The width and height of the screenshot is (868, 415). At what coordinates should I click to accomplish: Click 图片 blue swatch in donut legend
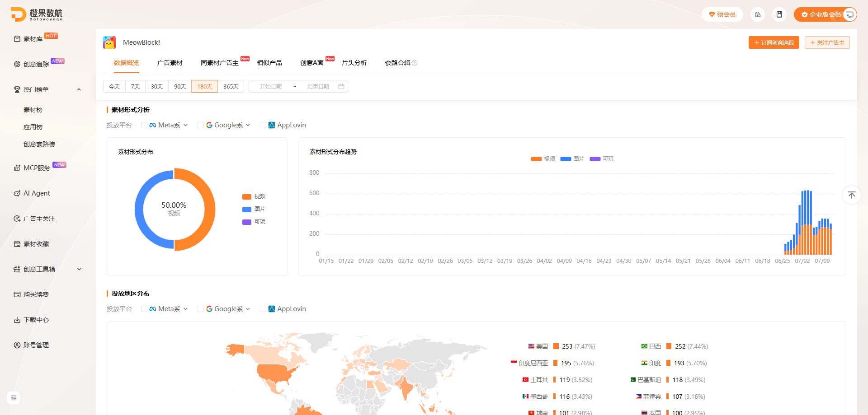pyautogui.click(x=247, y=209)
